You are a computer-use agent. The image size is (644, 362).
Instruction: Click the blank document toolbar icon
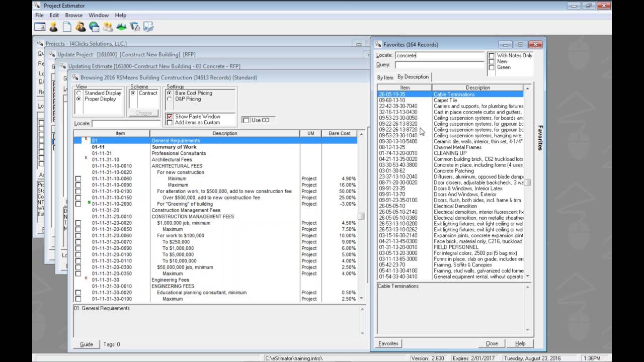click(67, 27)
